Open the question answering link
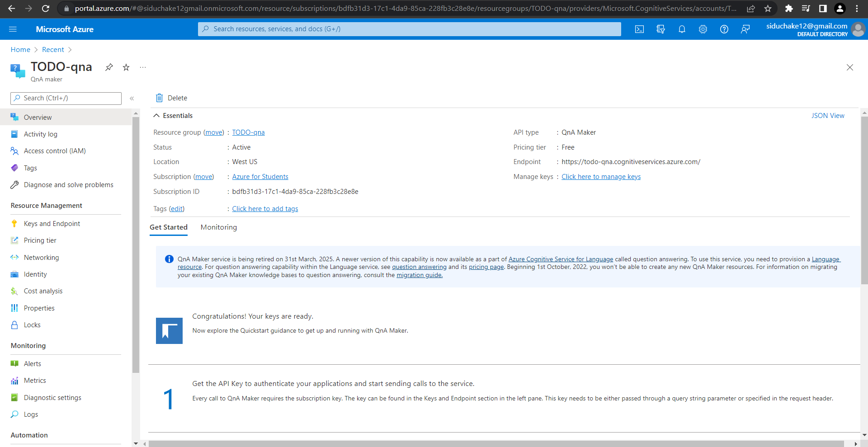The image size is (868, 447). [x=419, y=267]
